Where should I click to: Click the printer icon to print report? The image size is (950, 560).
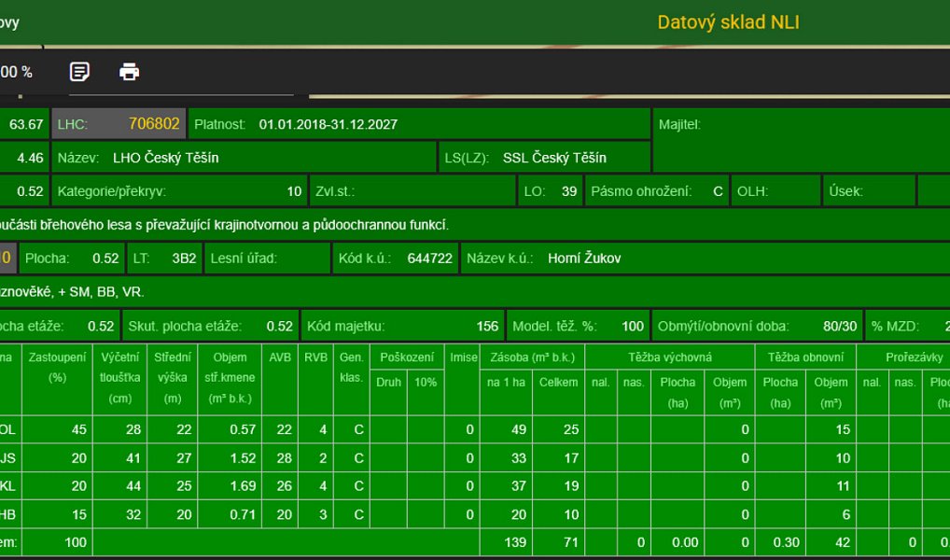click(129, 72)
